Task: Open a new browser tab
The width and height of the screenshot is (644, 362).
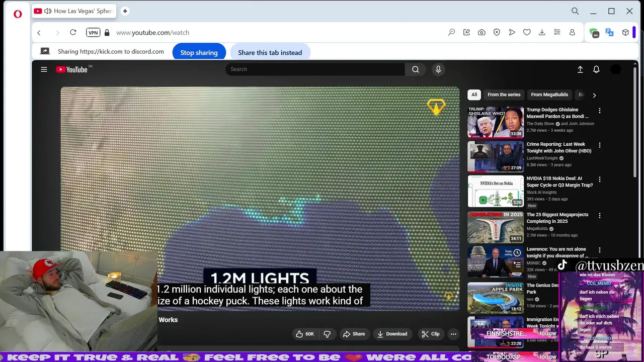Action: click(x=125, y=11)
